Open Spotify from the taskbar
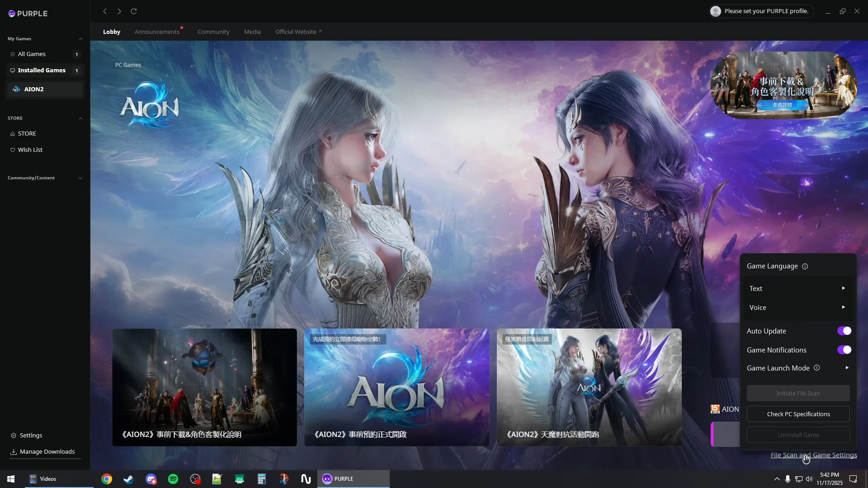Image resolution: width=868 pixels, height=488 pixels. pyautogui.click(x=173, y=479)
